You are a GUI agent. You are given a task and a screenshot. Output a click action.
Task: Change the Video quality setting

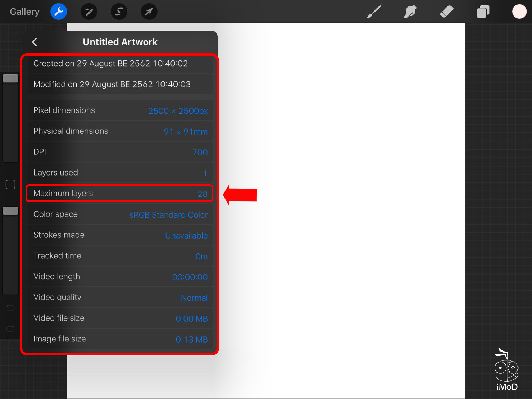pos(120,297)
